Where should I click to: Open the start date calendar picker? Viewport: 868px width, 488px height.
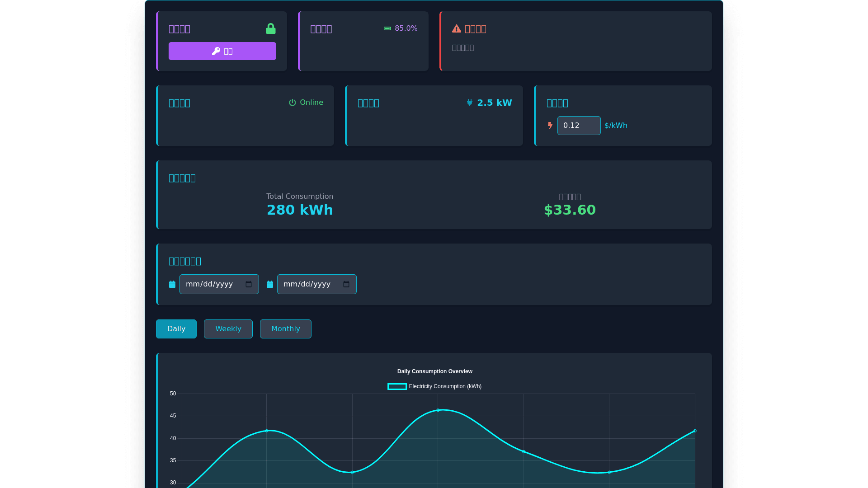249,284
